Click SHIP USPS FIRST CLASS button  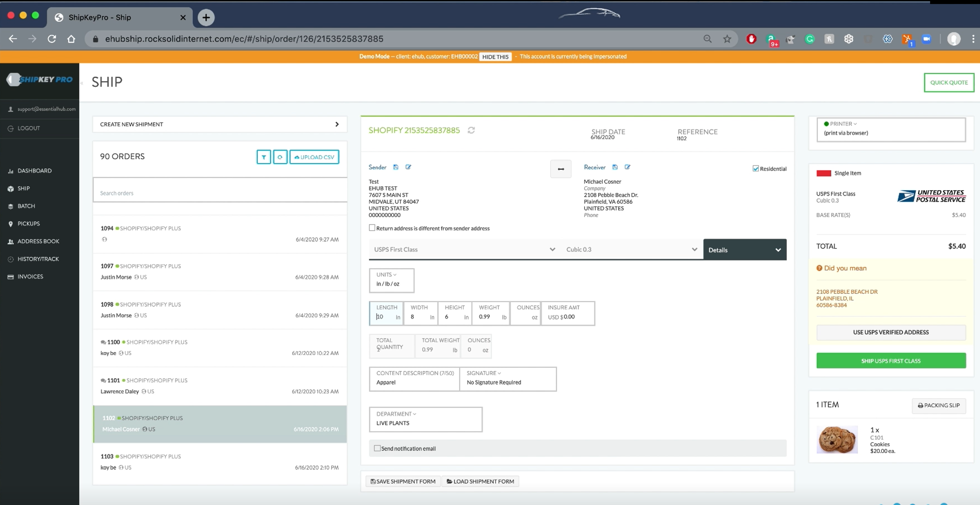(x=890, y=360)
